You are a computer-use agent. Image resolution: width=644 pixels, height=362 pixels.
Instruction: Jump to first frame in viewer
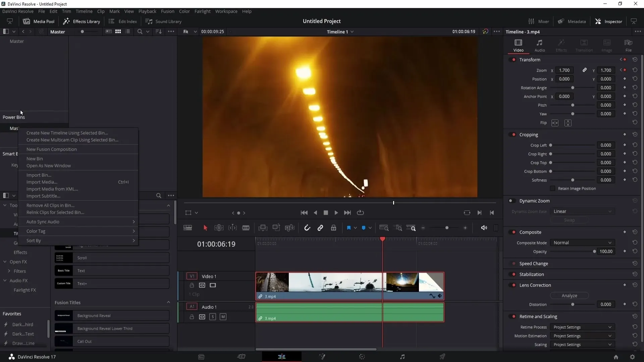(304, 213)
